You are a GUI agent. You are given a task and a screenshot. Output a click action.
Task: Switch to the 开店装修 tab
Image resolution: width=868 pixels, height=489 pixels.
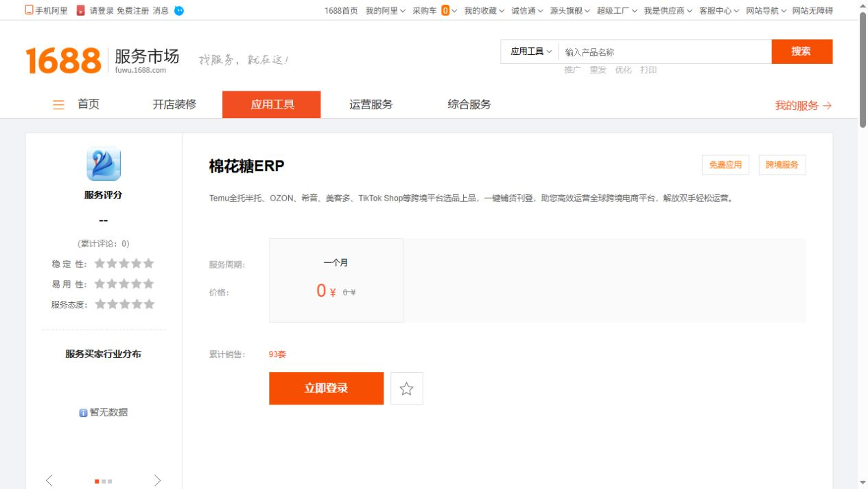pos(174,104)
